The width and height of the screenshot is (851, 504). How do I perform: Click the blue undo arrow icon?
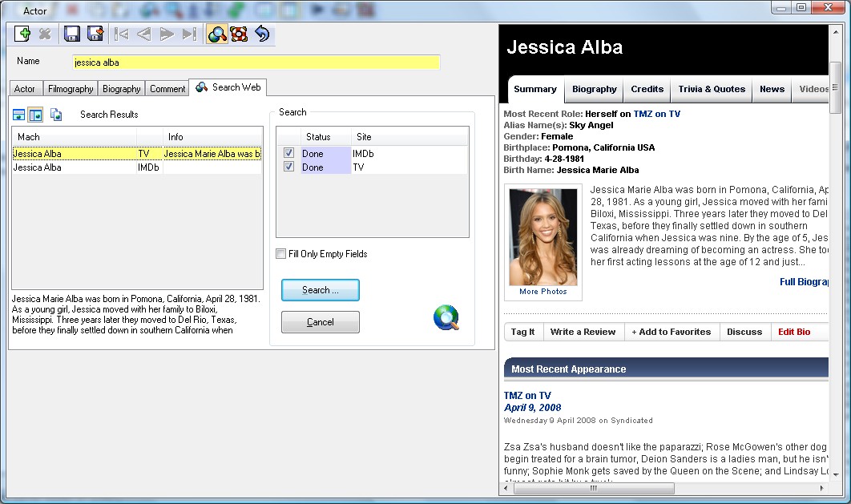(262, 34)
